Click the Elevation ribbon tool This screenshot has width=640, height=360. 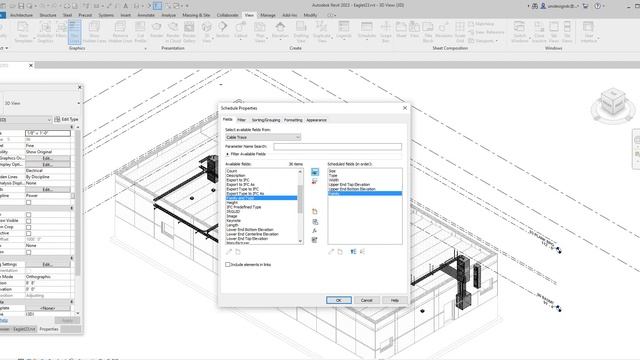click(x=280, y=32)
